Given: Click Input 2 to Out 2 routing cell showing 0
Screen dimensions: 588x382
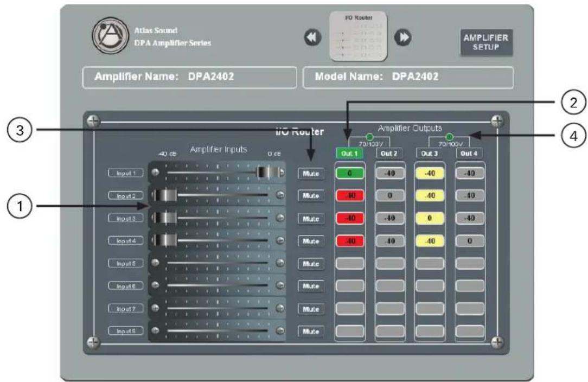Looking at the screenshot, I should click(389, 195).
